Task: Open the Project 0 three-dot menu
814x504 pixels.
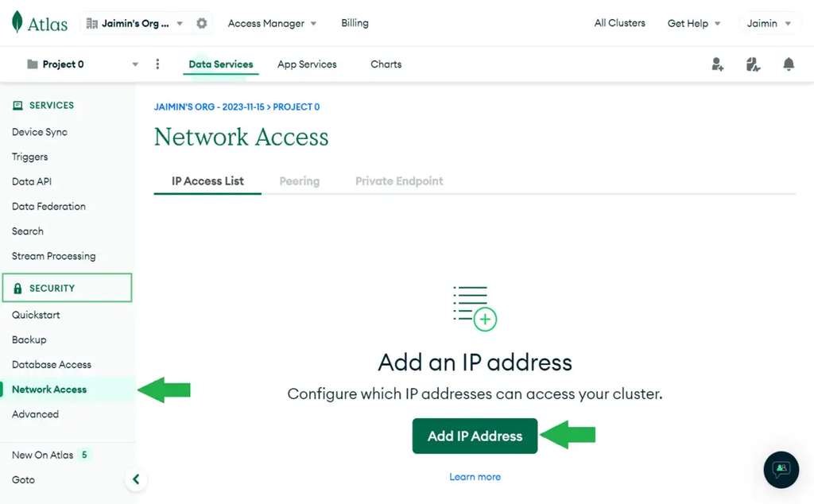Action: [x=157, y=64]
